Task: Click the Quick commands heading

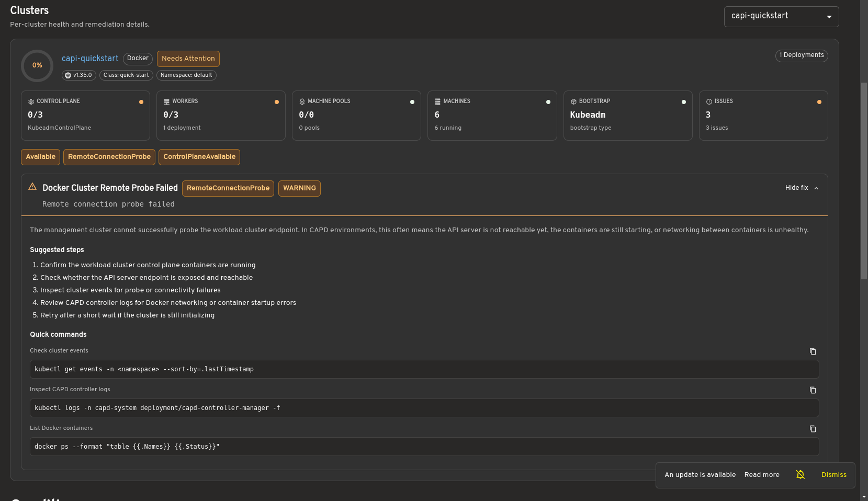Action: click(x=58, y=335)
